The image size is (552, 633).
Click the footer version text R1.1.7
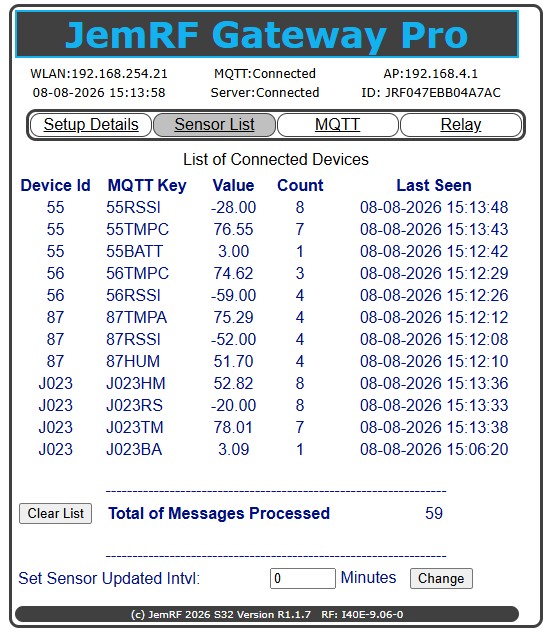(294, 614)
